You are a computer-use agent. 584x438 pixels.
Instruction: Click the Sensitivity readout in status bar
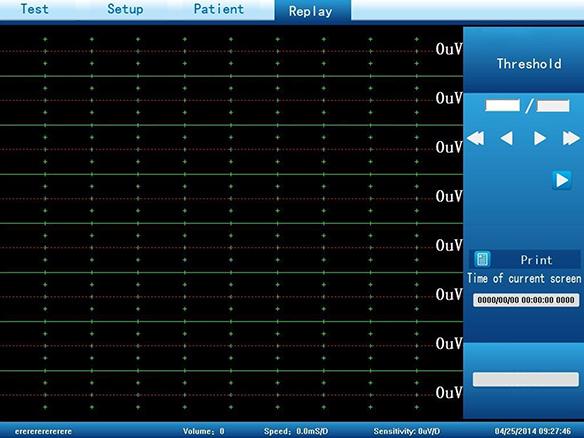pyautogui.click(x=407, y=431)
